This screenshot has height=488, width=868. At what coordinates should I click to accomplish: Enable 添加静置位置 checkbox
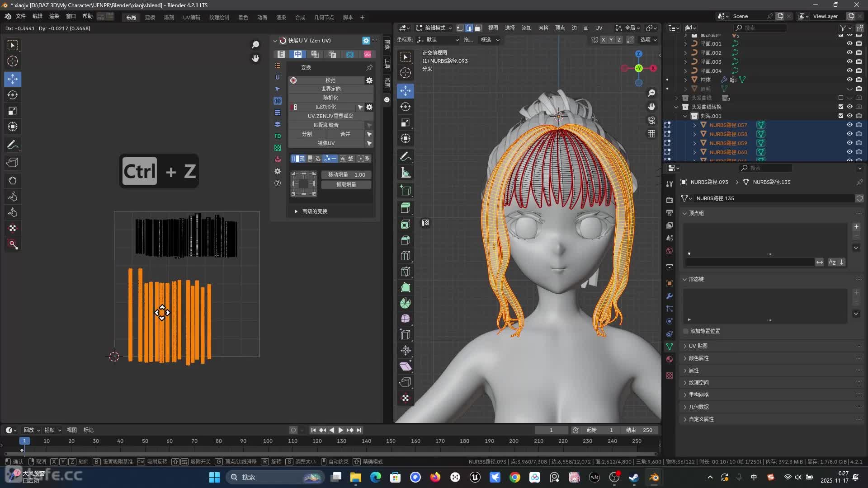(x=686, y=331)
